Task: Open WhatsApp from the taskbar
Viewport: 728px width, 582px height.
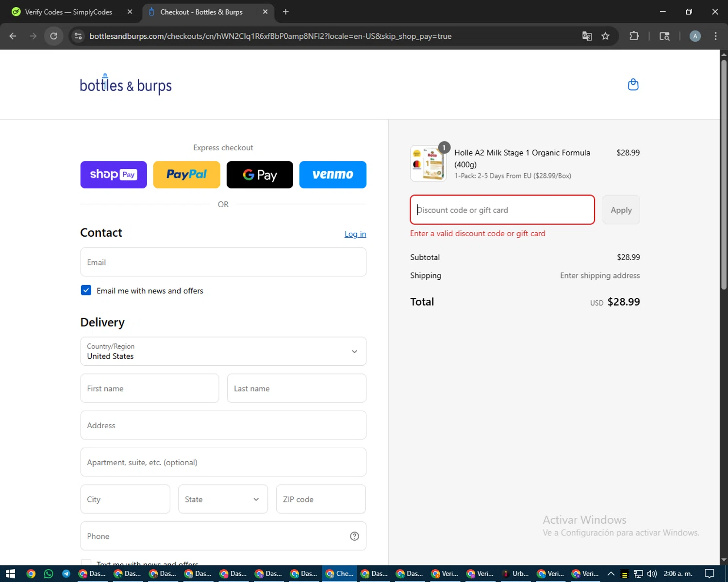Action: tap(49, 574)
